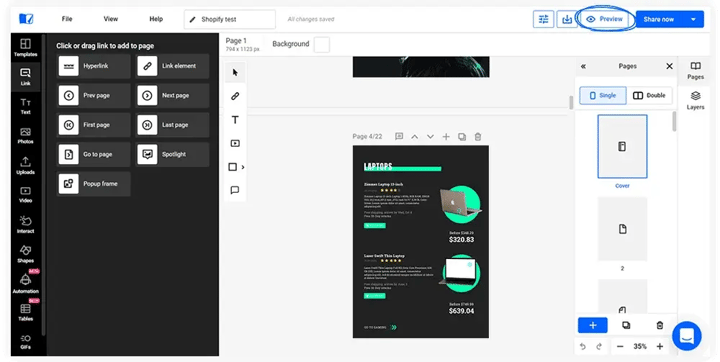Undo the last action
Image resolution: width=720 pixels, height=362 pixels.
[583, 347]
